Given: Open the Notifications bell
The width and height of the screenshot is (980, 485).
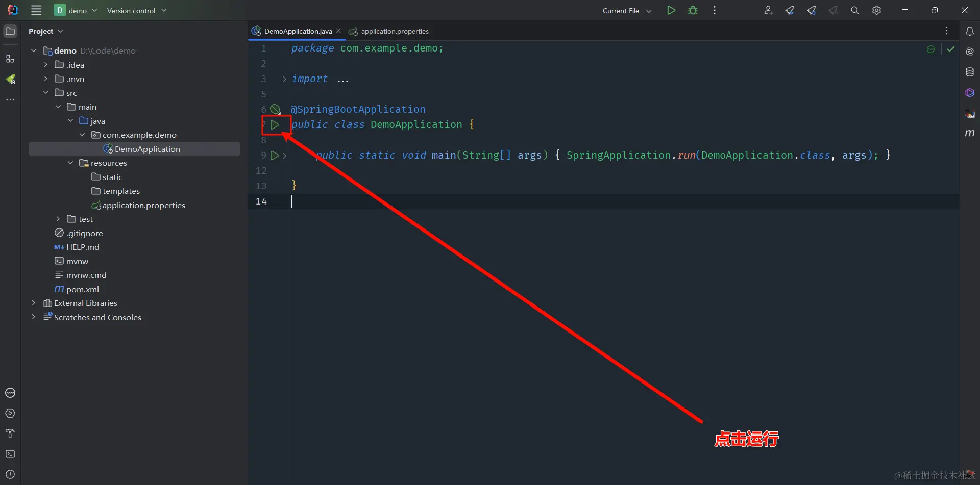Looking at the screenshot, I should point(970,31).
